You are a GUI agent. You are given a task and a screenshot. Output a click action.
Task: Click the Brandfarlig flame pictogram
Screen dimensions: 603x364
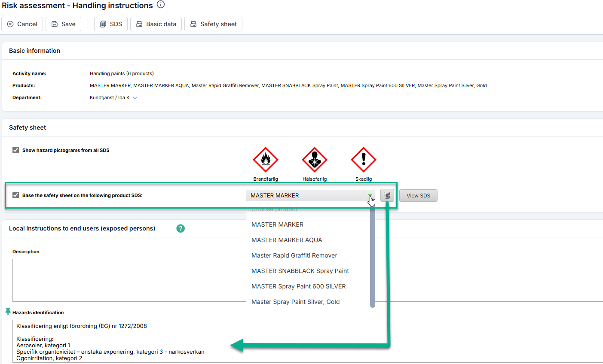[266, 160]
